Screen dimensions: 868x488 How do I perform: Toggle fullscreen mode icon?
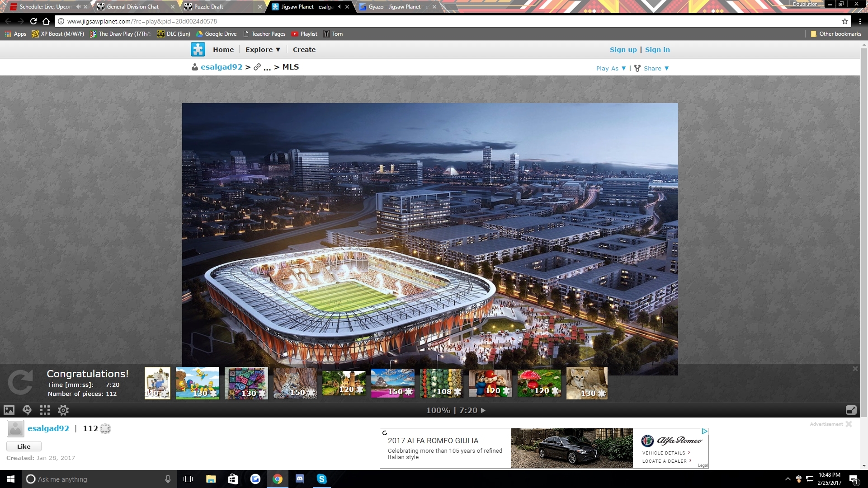(x=851, y=410)
